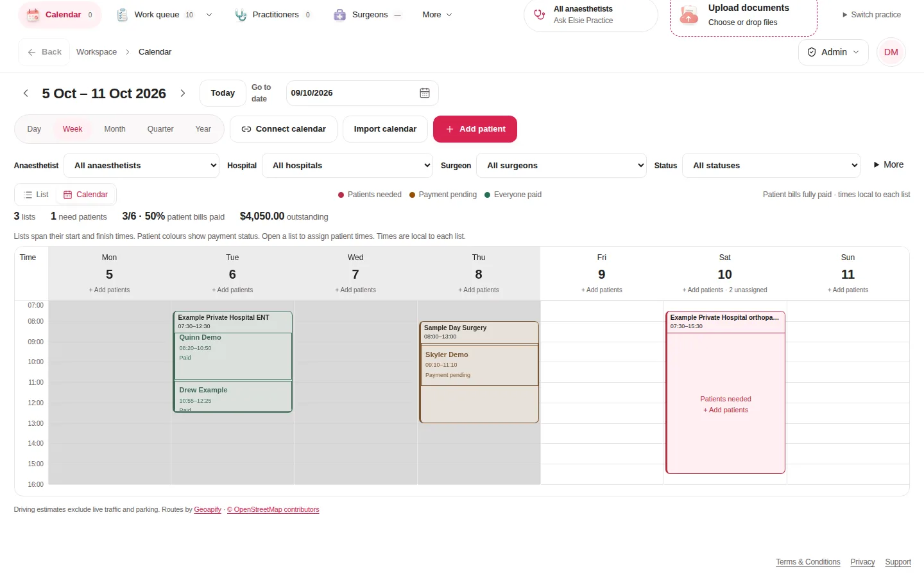This screenshot has height=578, width=924.
Task: Click Import calendar button
Action: (385, 129)
